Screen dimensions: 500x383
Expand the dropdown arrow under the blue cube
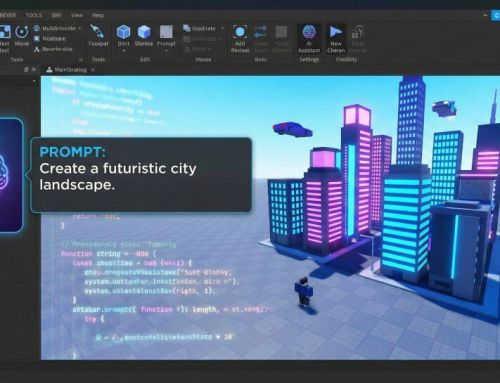pos(123,51)
